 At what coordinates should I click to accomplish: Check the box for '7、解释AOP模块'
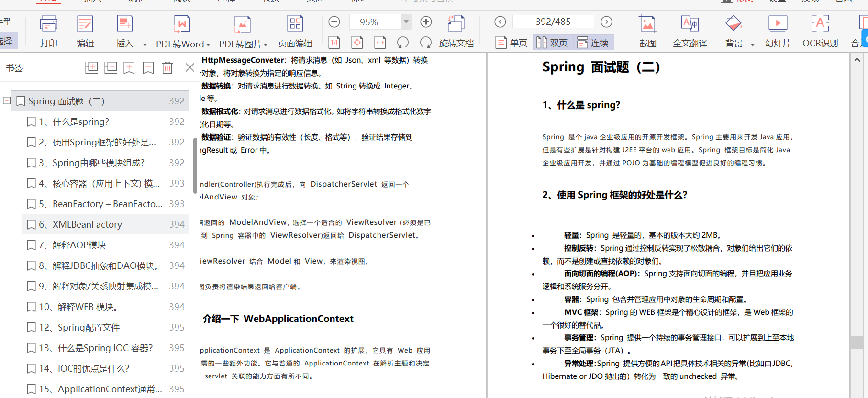(x=32, y=245)
